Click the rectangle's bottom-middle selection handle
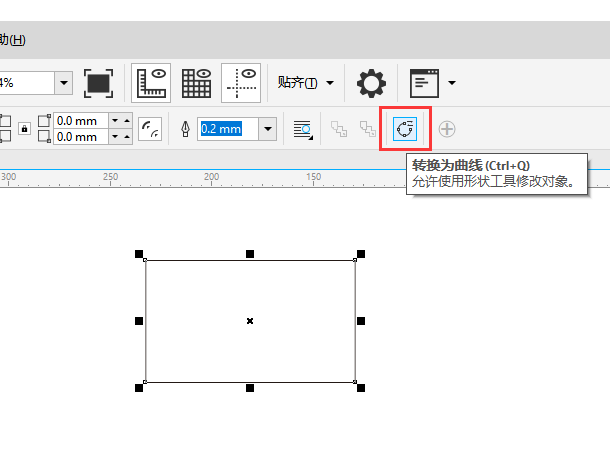Viewport: 610px width, 465px height. coord(250,388)
